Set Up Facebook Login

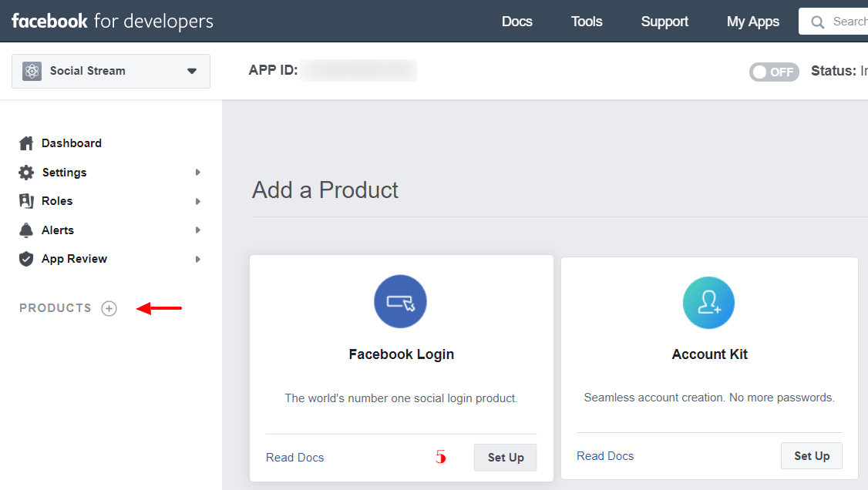click(506, 458)
